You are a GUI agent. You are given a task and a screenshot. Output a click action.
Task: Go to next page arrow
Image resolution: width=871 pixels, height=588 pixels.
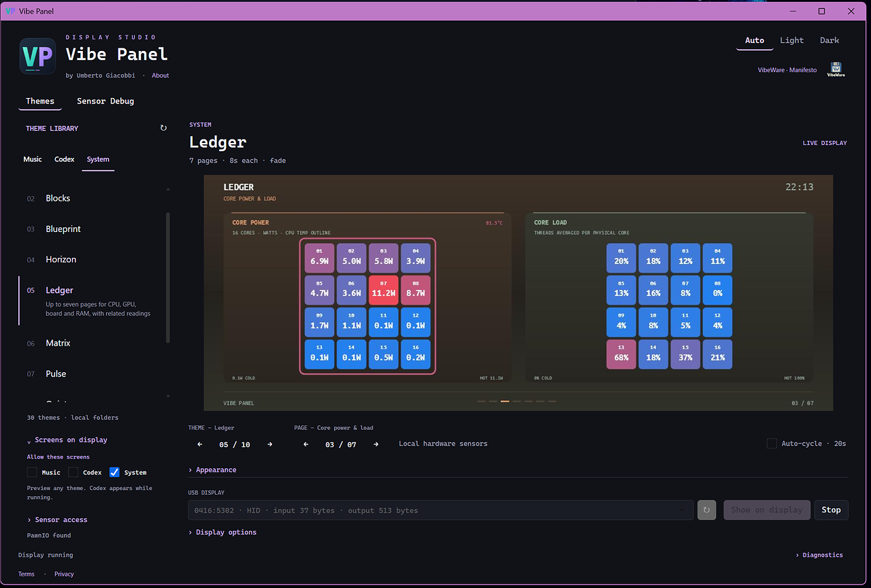click(x=376, y=444)
